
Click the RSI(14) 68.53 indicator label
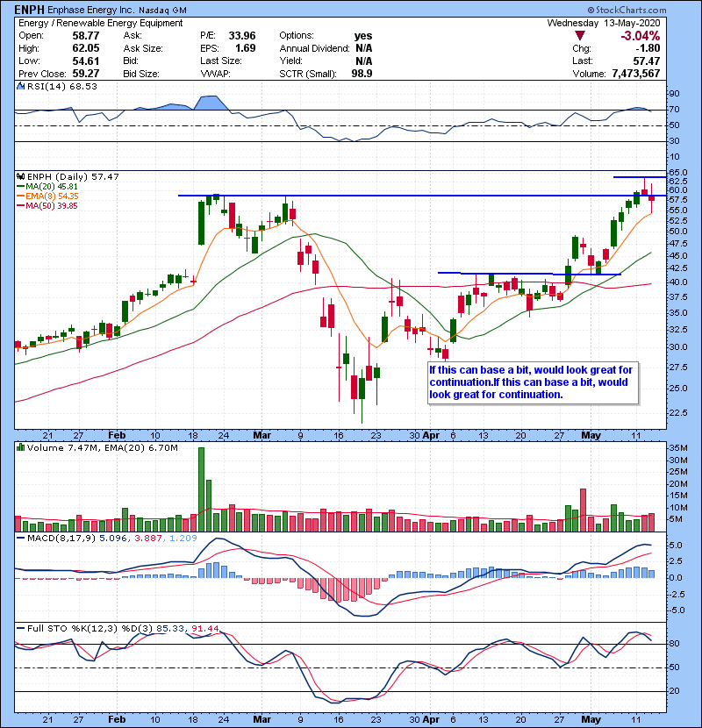tap(61, 86)
